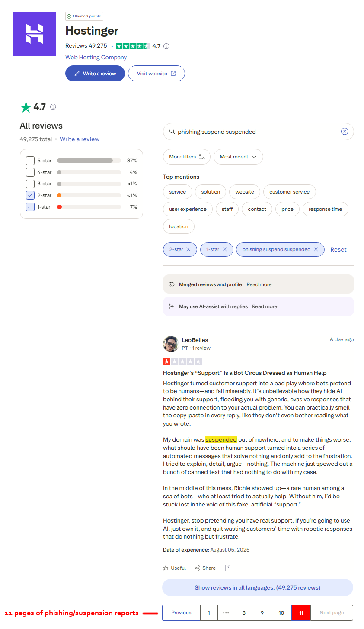364x629 pixels.
Task: Go to page 1
Action: click(x=209, y=613)
